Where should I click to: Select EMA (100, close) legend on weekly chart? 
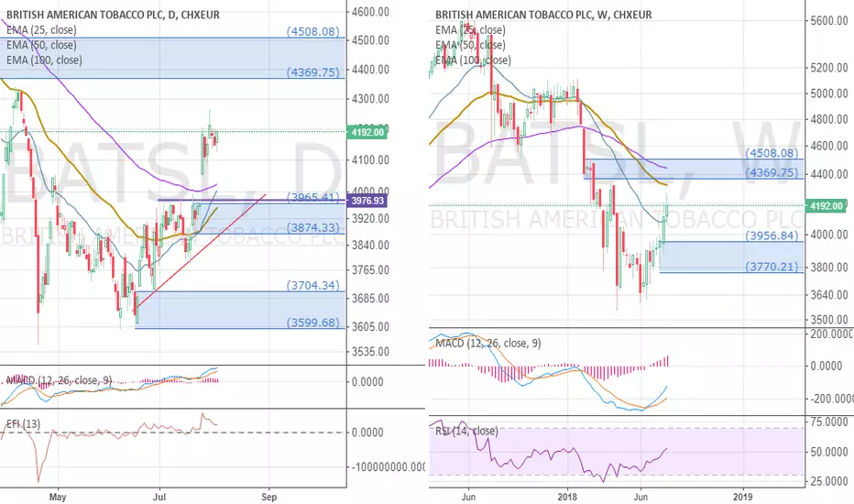click(473, 60)
